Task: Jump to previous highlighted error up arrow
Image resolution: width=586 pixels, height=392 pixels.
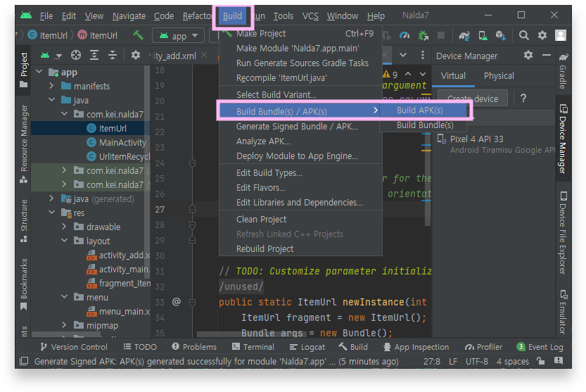Action: coord(408,74)
